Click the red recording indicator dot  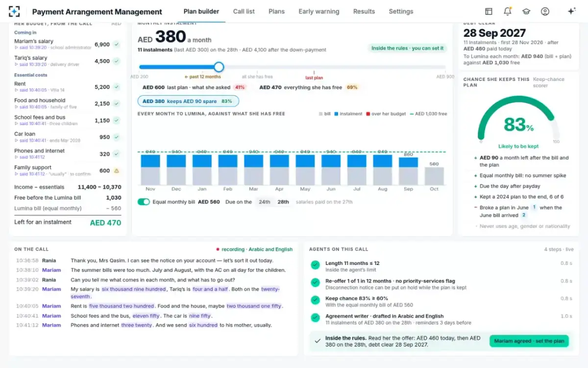(218, 249)
